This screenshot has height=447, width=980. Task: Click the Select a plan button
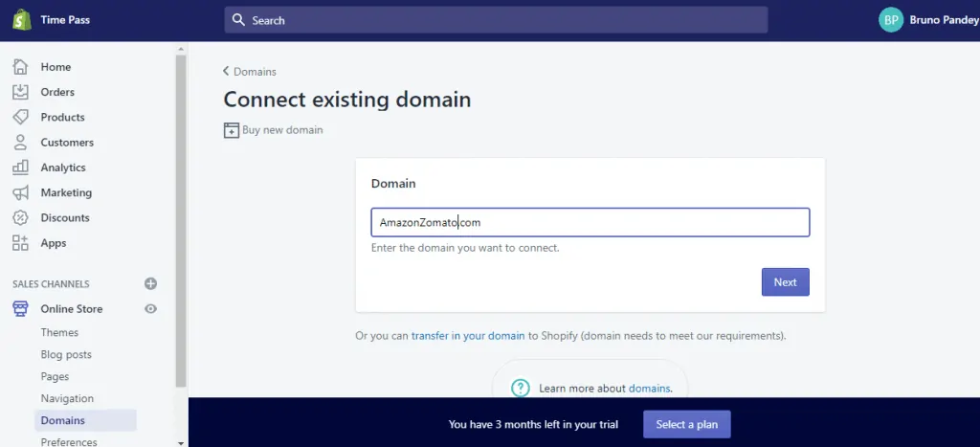point(686,424)
